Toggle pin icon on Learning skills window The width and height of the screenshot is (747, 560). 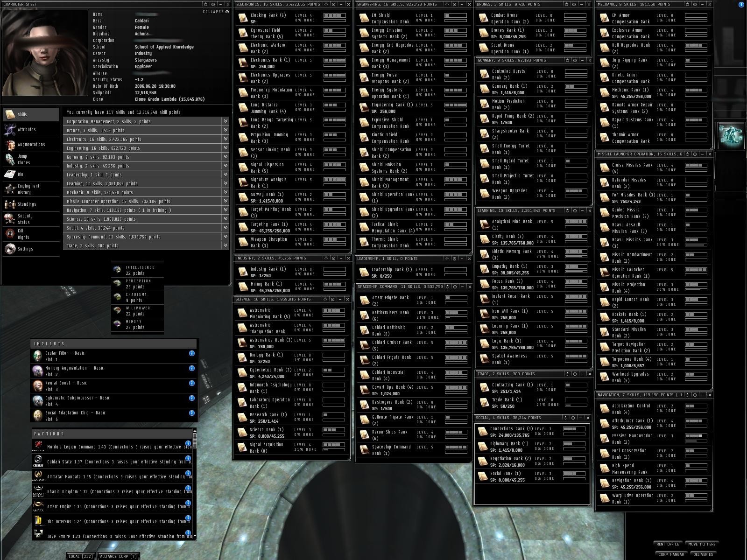coord(567,210)
